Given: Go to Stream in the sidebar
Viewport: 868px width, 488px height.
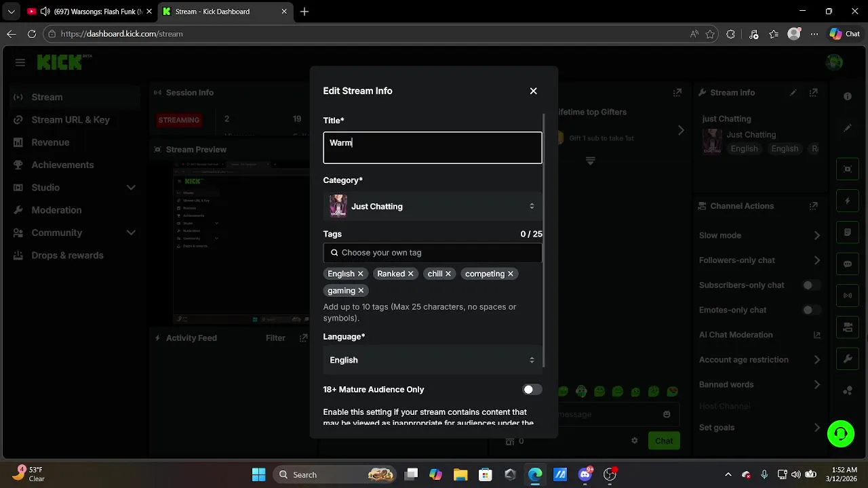Looking at the screenshot, I should 76,97.
